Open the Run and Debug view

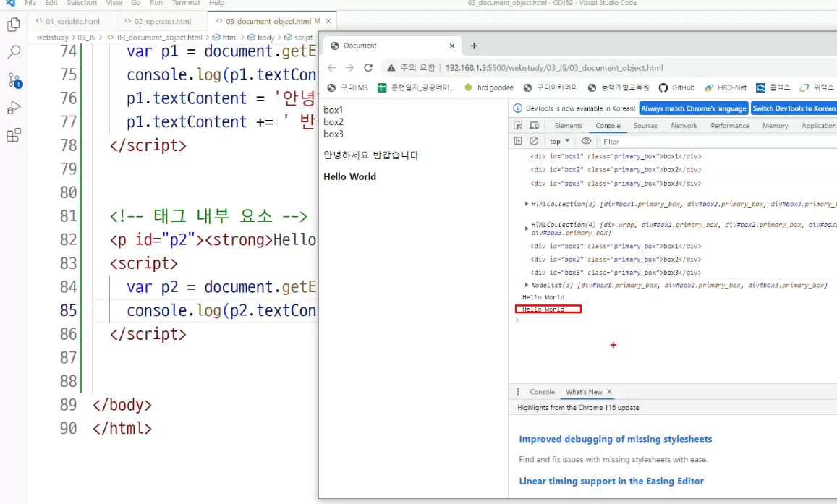pos(14,108)
